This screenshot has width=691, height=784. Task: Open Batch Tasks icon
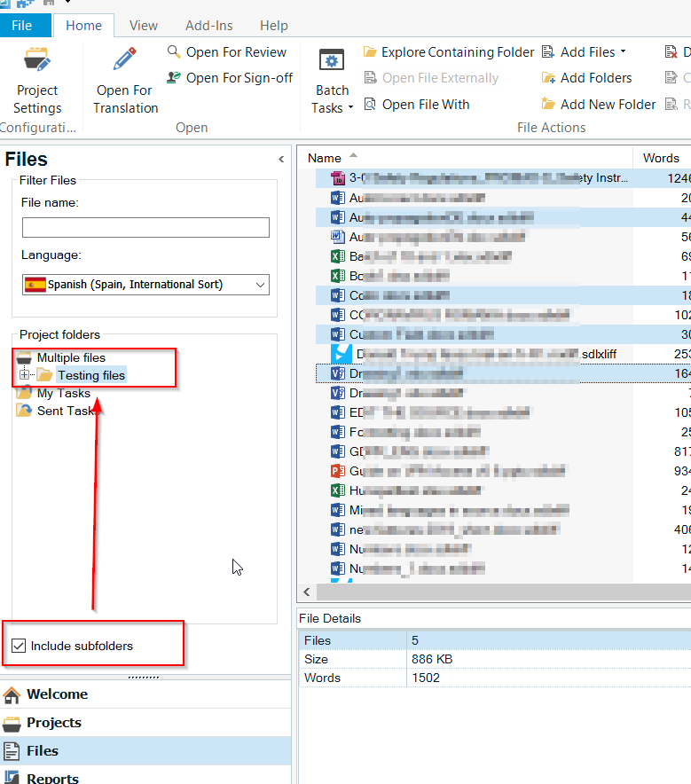(332, 61)
